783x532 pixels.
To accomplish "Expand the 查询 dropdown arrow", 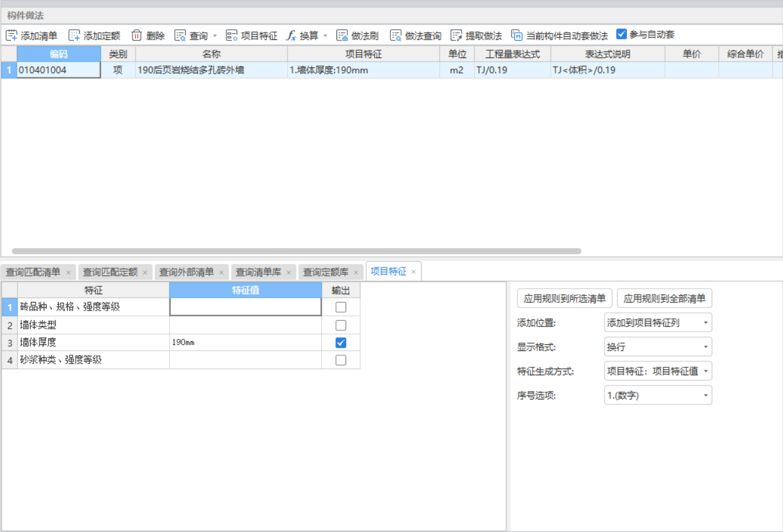I will (x=215, y=36).
